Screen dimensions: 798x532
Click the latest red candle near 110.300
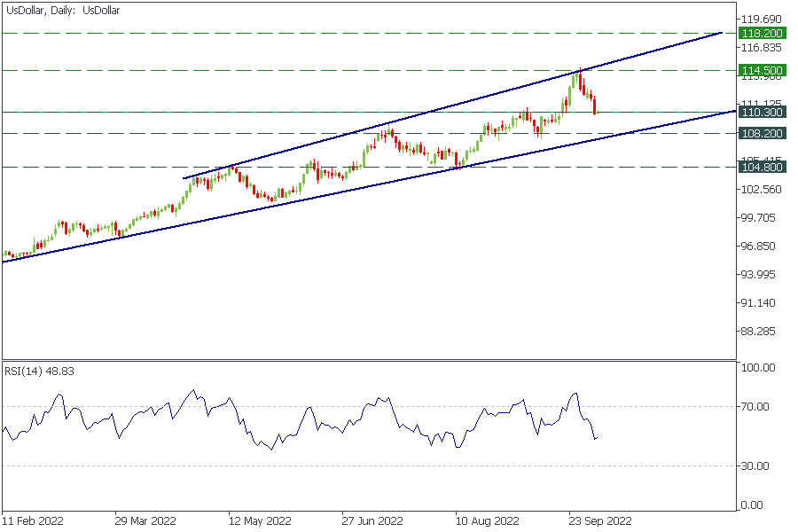[x=595, y=106]
